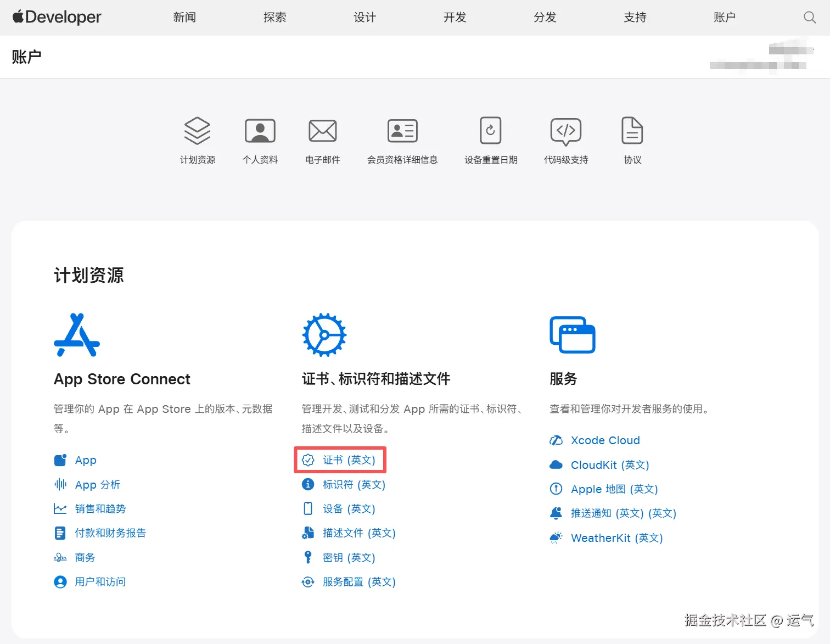Open 描述文件 (英文) link
830x644 pixels.
pos(359,533)
